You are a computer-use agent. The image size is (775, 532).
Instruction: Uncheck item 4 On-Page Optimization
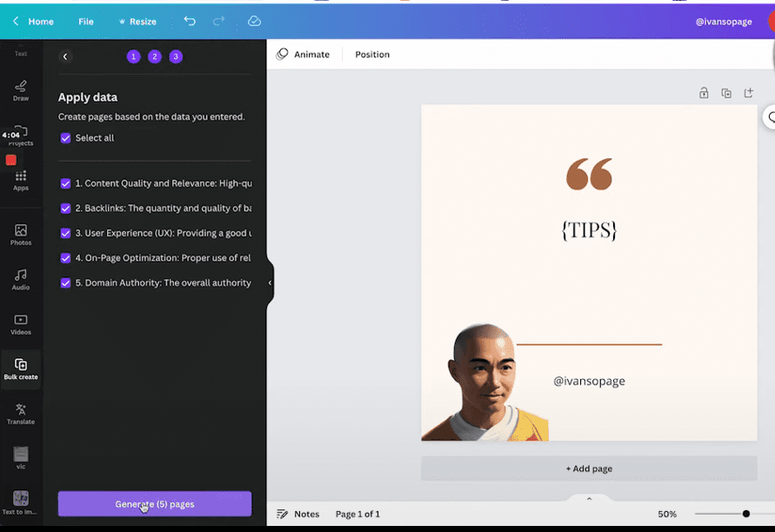[x=65, y=258]
